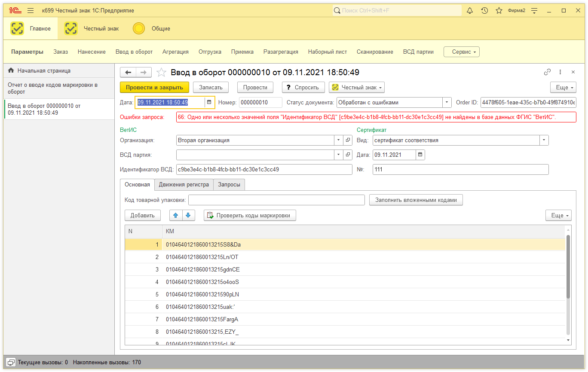Viewport: 588px width, 372px height.
Task: Focus Идентификатор ВСД field
Action: tap(264, 169)
